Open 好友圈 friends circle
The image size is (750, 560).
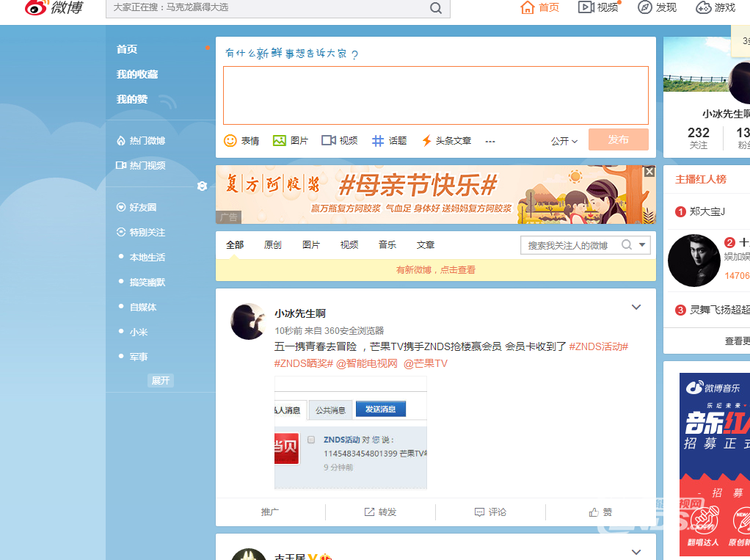136,207
